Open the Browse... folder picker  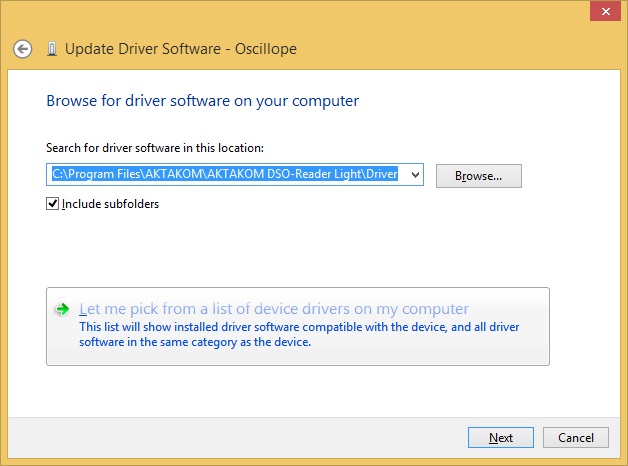[x=479, y=176]
